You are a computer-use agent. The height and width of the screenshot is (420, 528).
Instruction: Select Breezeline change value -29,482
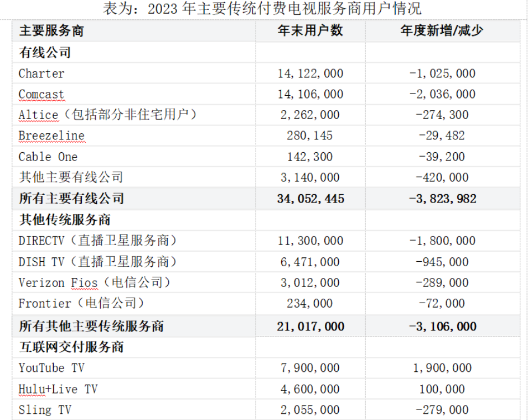tap(442, 136)
